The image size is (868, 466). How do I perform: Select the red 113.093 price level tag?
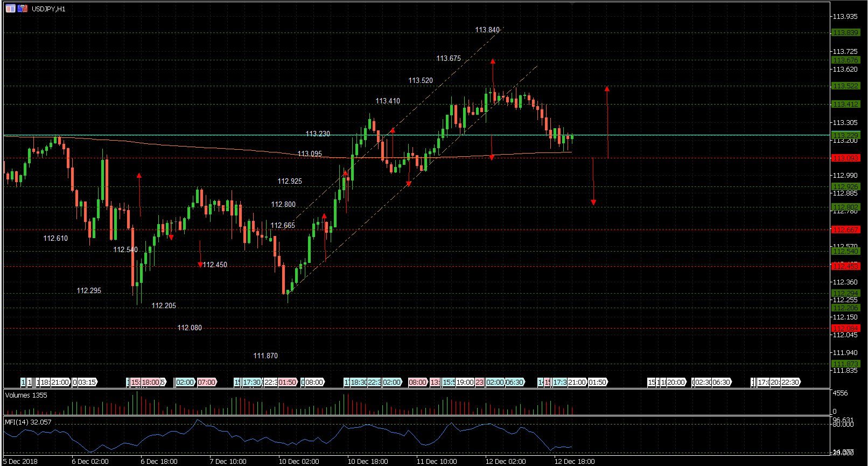click(845, 158)
